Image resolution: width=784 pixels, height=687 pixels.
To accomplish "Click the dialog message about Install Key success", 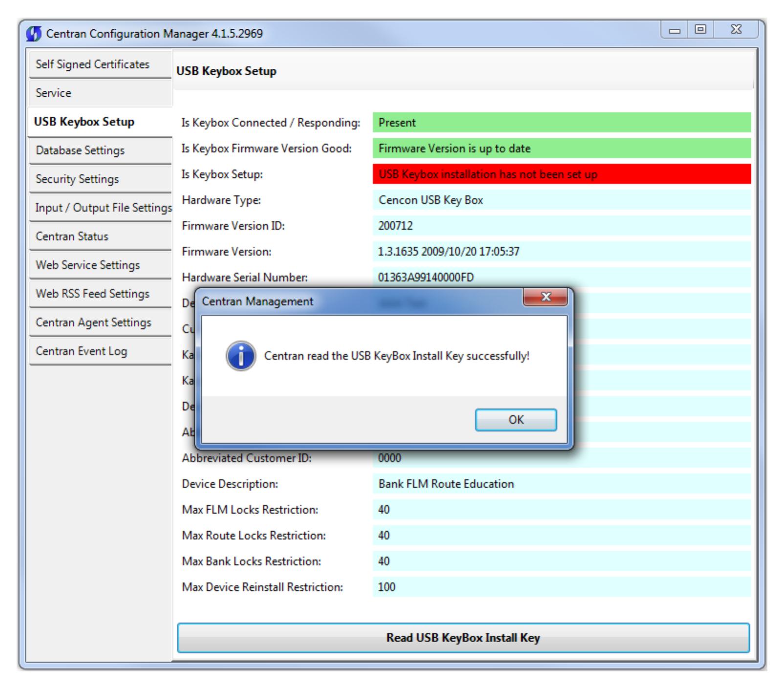I will (x=397, y=356).
